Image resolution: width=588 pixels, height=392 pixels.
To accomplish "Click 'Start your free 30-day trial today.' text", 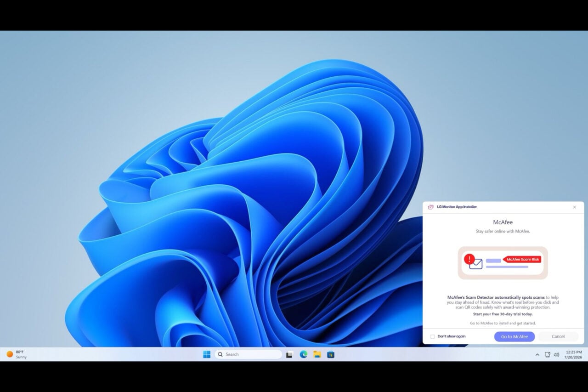I will tap(503, 314).
